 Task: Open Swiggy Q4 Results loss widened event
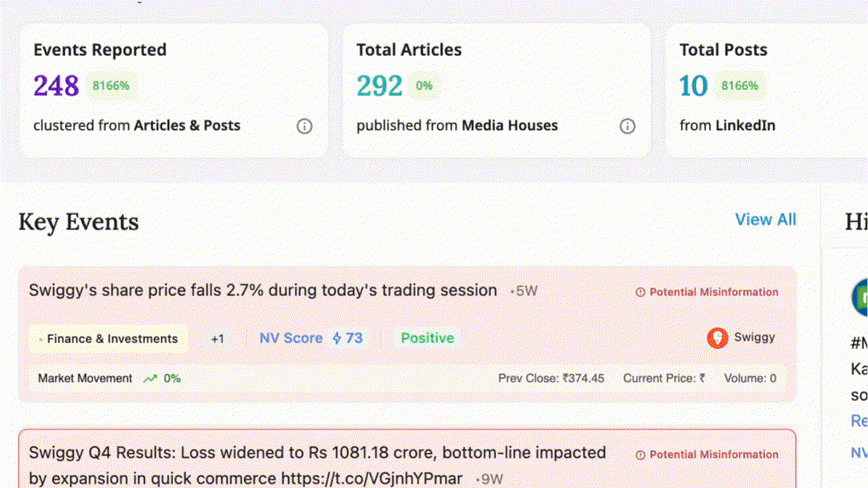pyautogui.click(x=317, y=465)
